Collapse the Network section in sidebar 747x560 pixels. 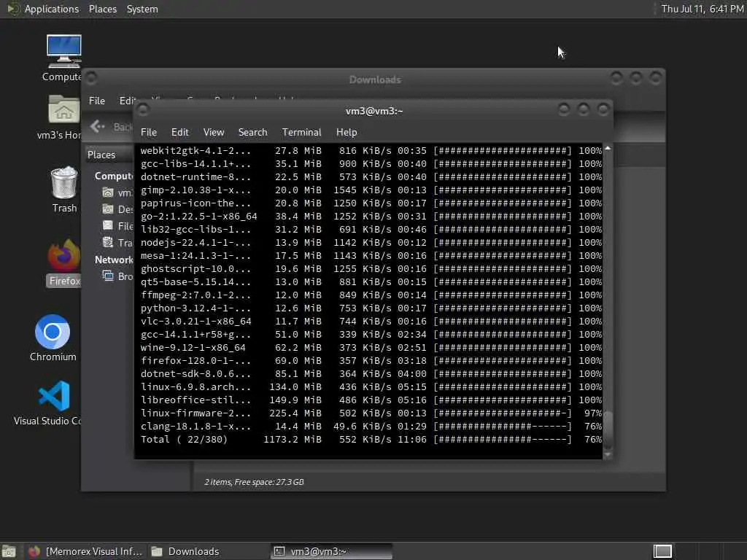(x=113, y=260)
